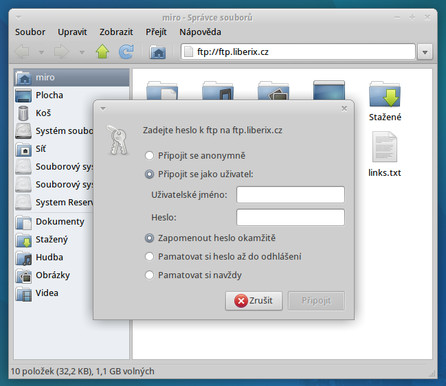Click the Heslo password field
The height and width of the screenshot is (386, 446).
click(290, 217)
